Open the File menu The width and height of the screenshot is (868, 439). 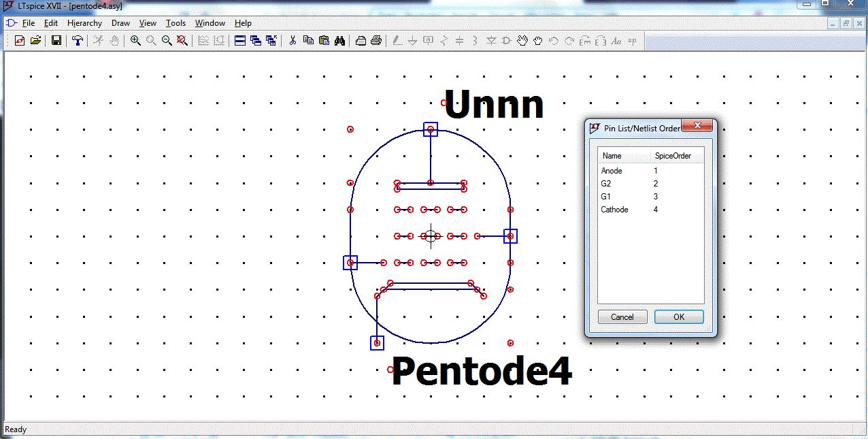28,23
